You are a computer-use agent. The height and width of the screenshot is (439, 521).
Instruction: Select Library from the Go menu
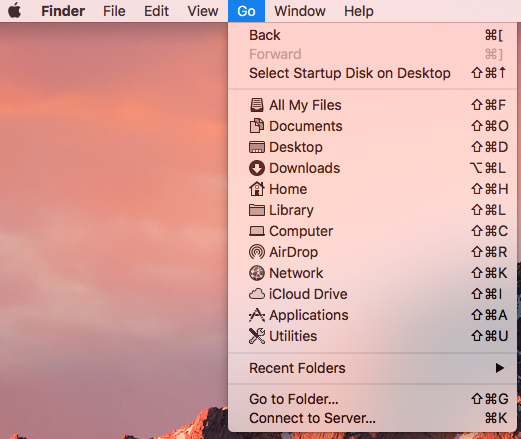(373, 210)
